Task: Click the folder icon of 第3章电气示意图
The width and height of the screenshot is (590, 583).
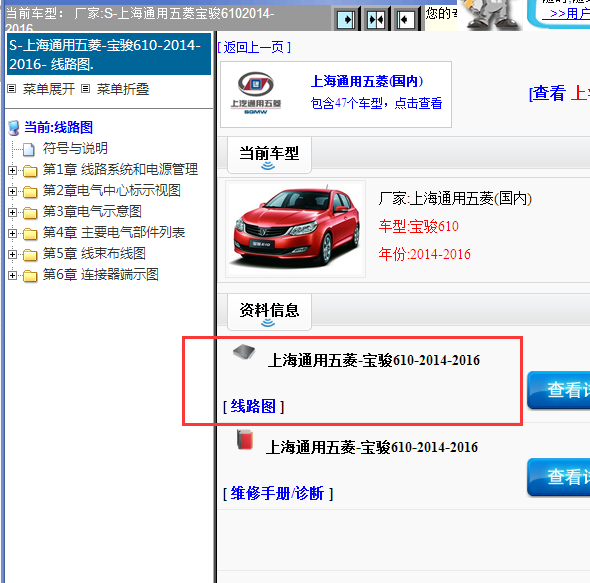Action: pyautogui.click(x=30, y=213)
